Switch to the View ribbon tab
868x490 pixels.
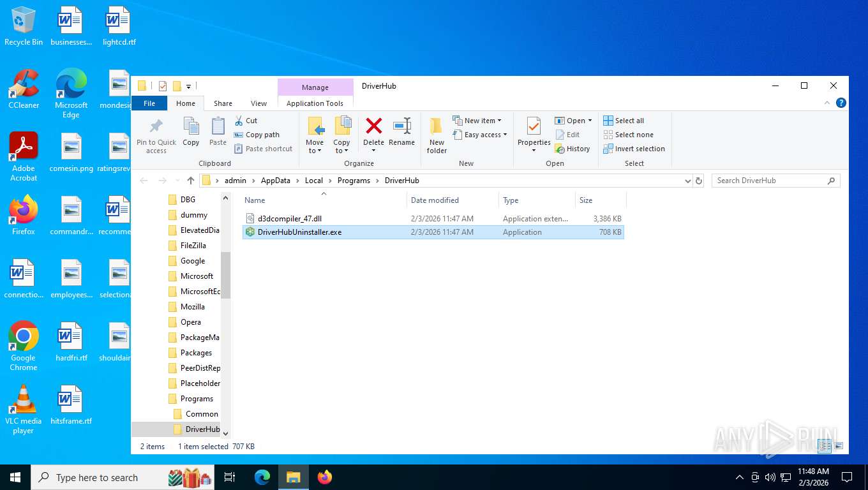[258, 103]
